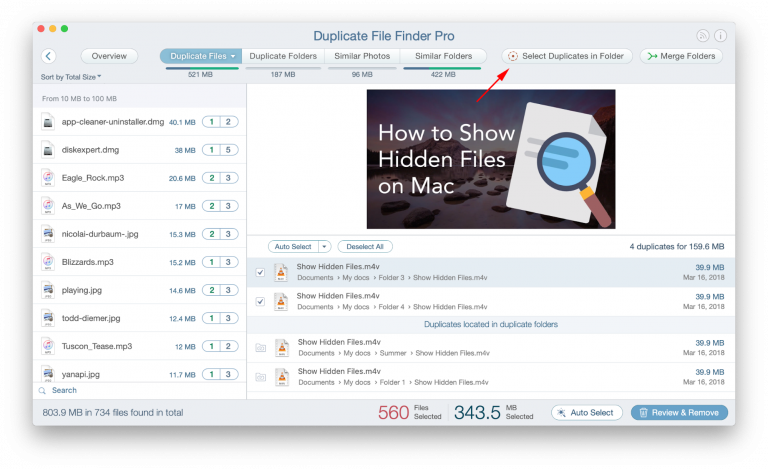768x469 pixels.
Task: Open the Overview section
Action: click(109, 56)
